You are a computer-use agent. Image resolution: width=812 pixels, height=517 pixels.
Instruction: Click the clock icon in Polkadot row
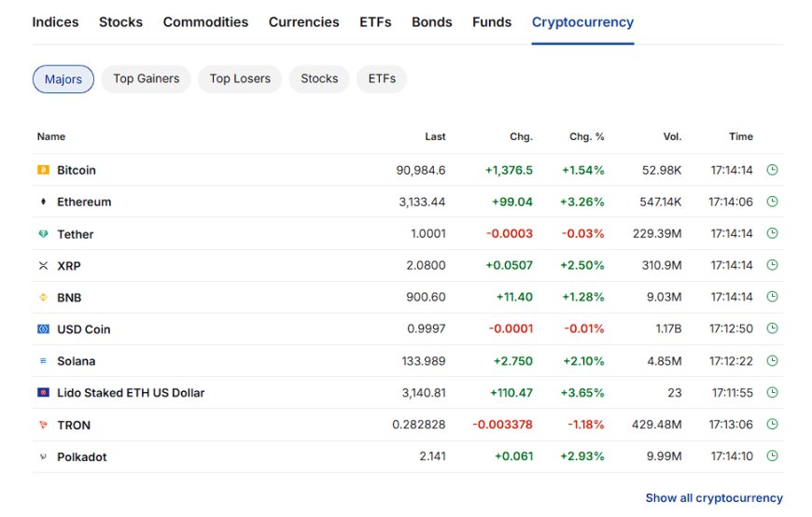point(772,455)
